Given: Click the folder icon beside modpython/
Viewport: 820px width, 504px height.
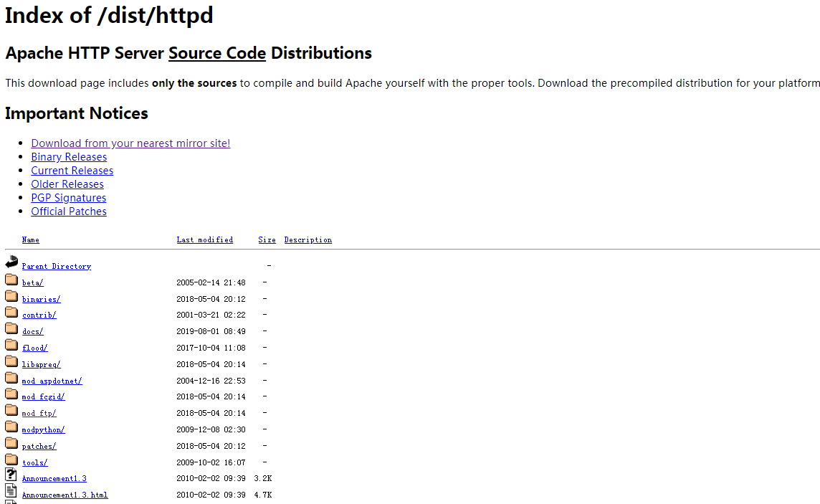Looking at the screenshot, I should (x=11, y=427).
